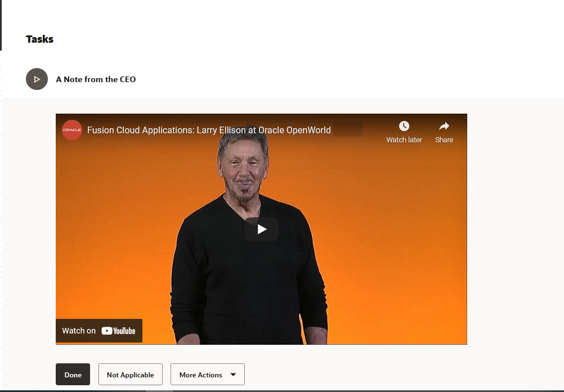Mark the task as Done

coord(73,375)
